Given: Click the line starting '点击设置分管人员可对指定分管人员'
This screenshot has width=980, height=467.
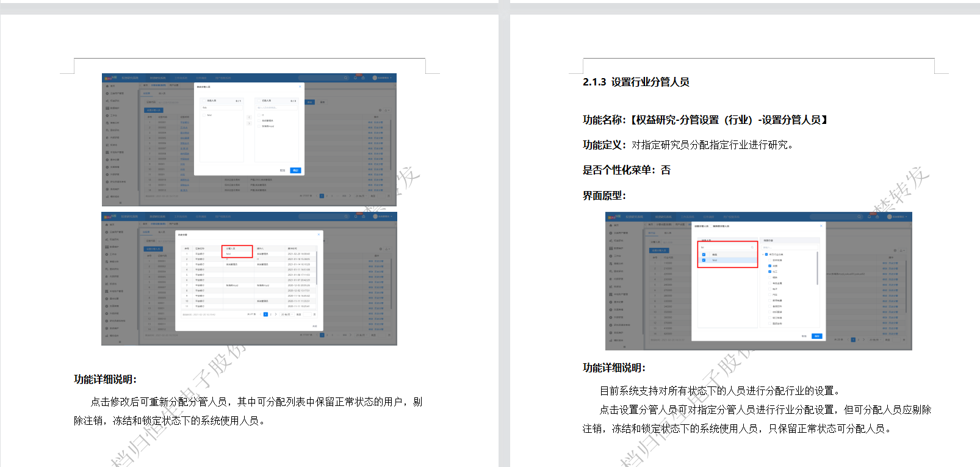Looking at the screenshot, I should point(766,410).
